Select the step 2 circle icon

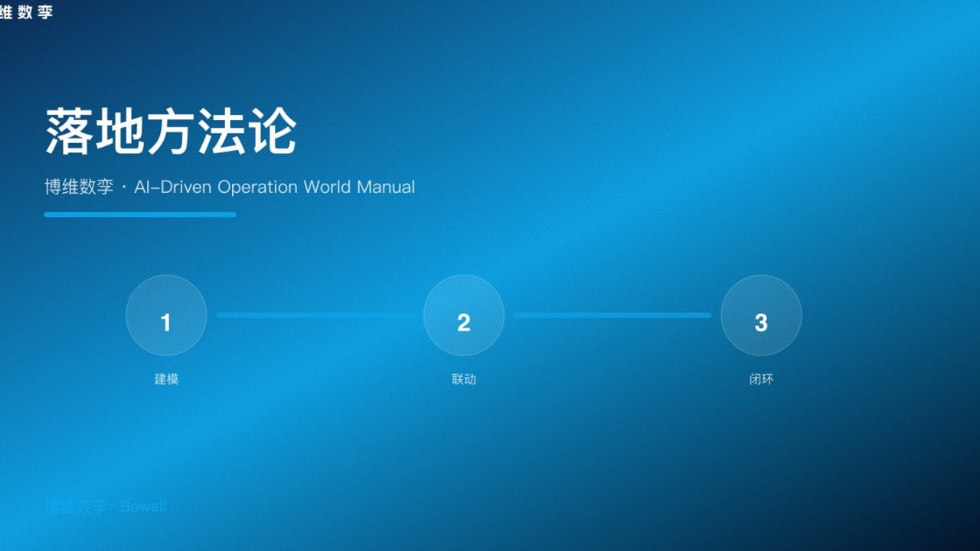click(463, 315)
